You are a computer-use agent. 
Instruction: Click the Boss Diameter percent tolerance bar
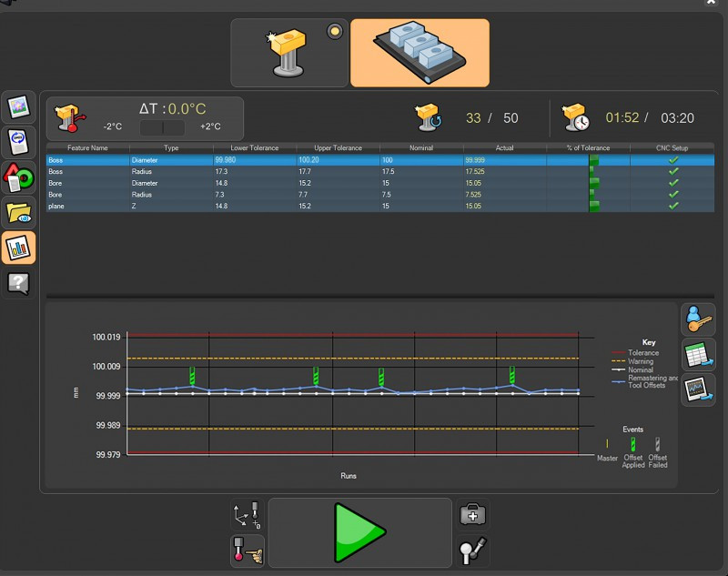594,160
